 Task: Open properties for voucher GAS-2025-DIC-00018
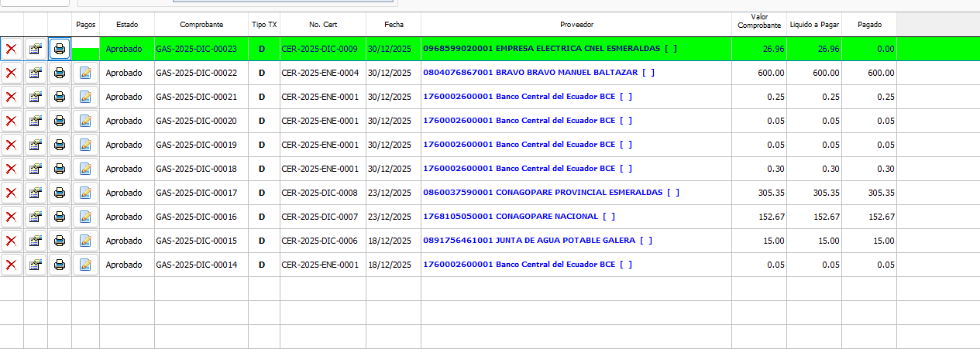[x=36, y=169]
